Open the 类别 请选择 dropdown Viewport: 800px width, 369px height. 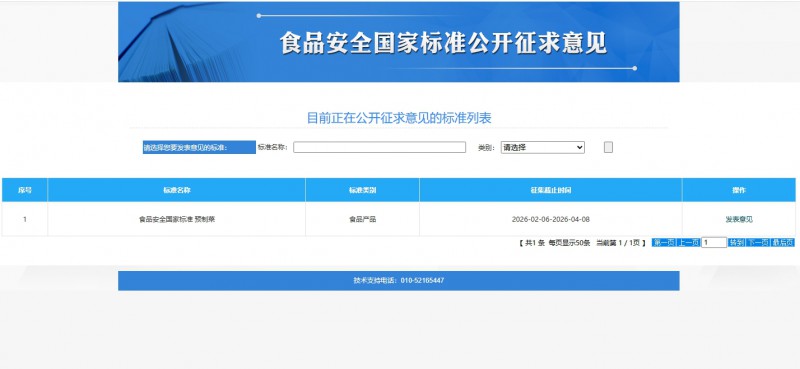(542, 147)
